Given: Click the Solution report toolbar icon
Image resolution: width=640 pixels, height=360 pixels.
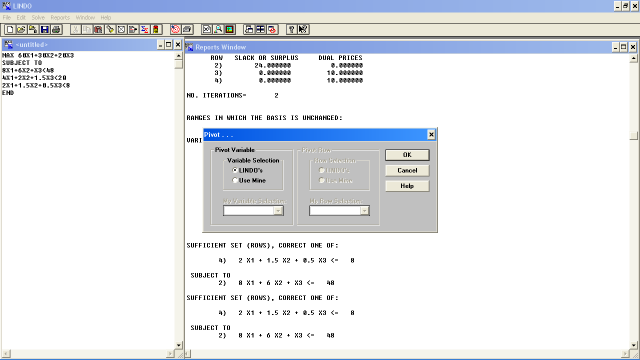Looking at the screenshot, I should 207,29.
